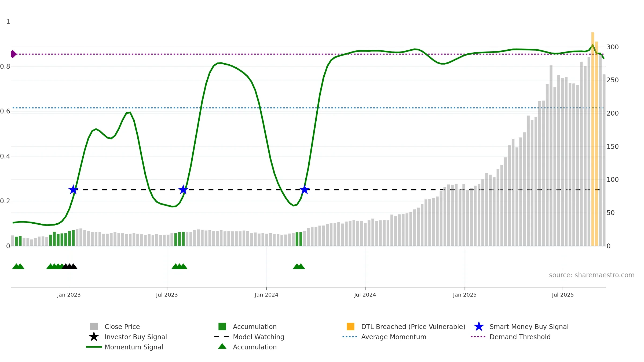Toggle the Close Price legend entry
This screenshot has width=644, height=362.
pyautogui.click(x=115, y=327)
